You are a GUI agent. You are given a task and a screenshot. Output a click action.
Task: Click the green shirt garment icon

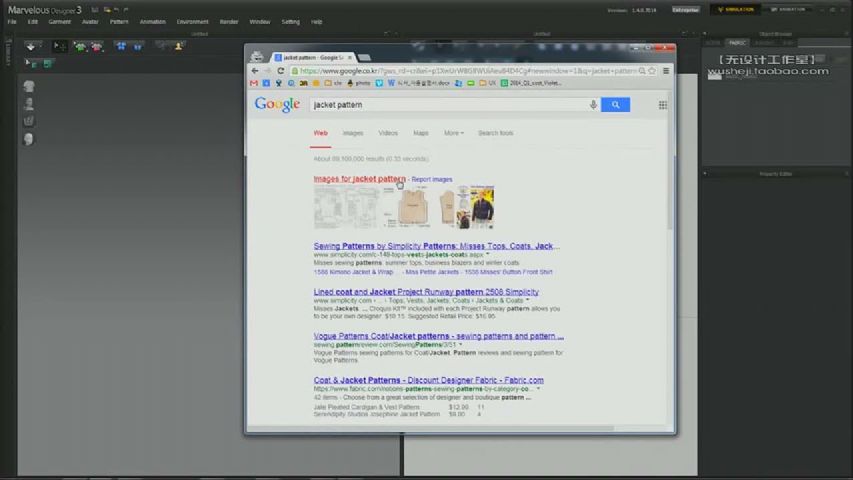[80, 47]
